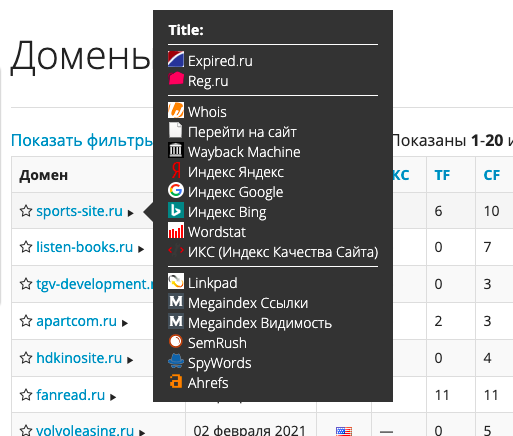Sort table by TF column
This screenshot has width=513, height=436.
click(x=442, y=175)
